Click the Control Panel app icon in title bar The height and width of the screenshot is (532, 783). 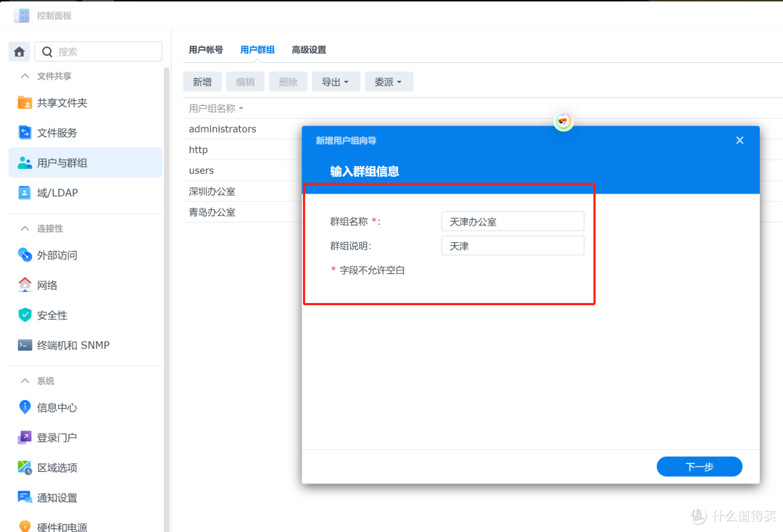point(22,15)
